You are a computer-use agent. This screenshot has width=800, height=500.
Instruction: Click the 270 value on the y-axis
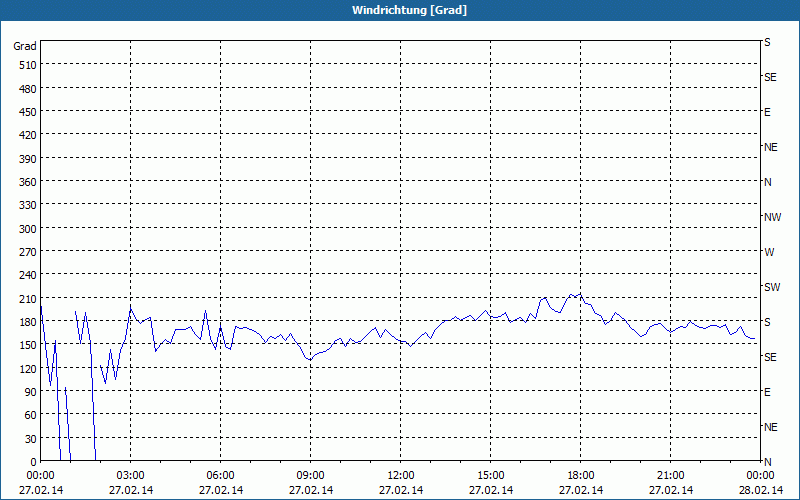[25, 252]
